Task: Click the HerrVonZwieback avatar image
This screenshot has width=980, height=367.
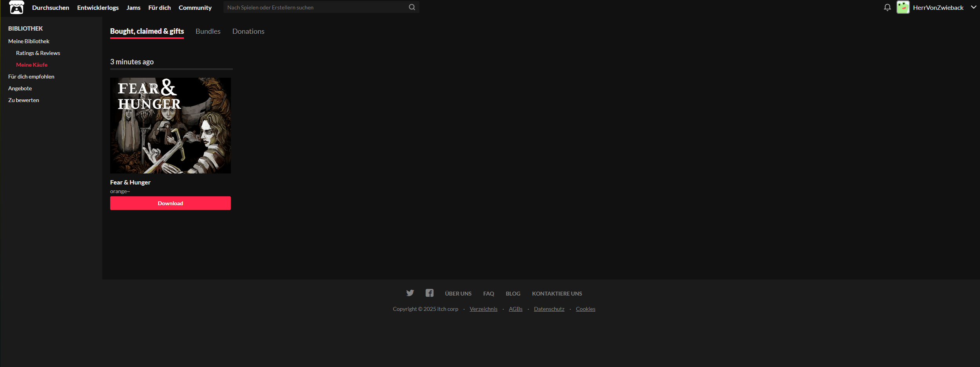Action: tap(903, 7)
